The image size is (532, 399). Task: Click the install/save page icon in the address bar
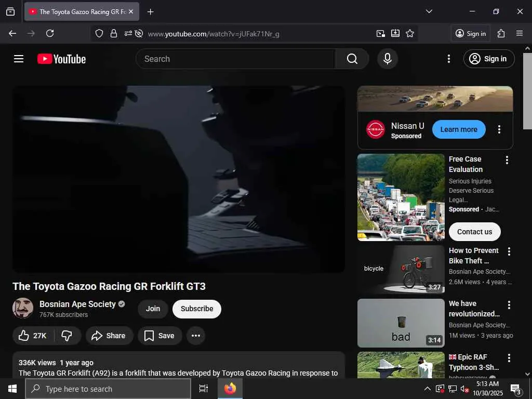coord(395,33)
